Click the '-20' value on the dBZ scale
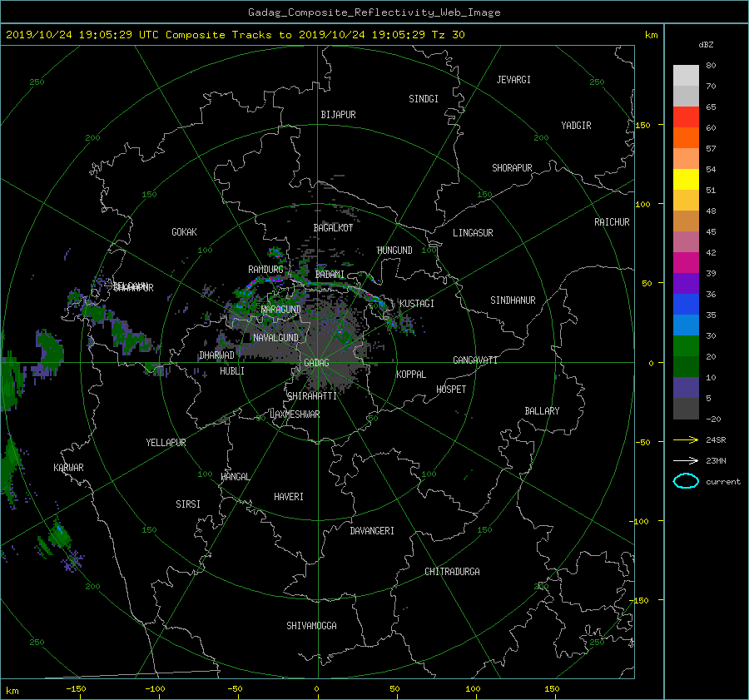This screenshot has height=700, width=749. [x=713, y=419]
